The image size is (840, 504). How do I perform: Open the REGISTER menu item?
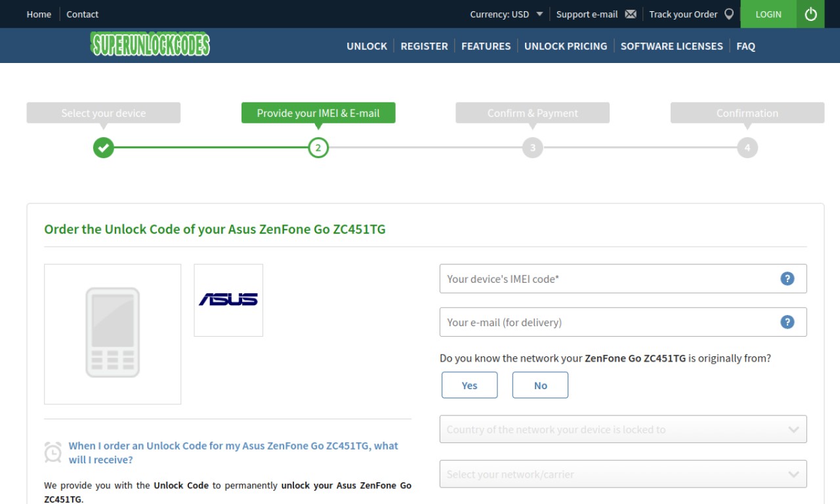tap(424, 46)
